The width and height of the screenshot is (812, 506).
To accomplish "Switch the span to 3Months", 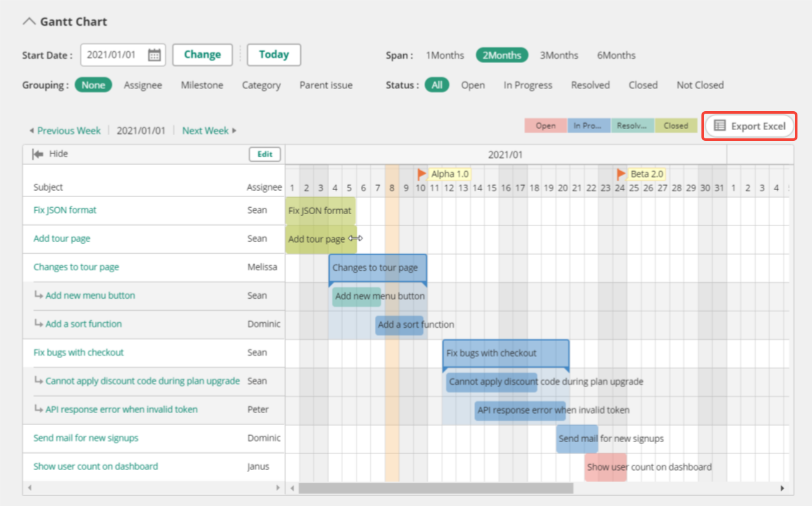I will (x=559, y=55).
